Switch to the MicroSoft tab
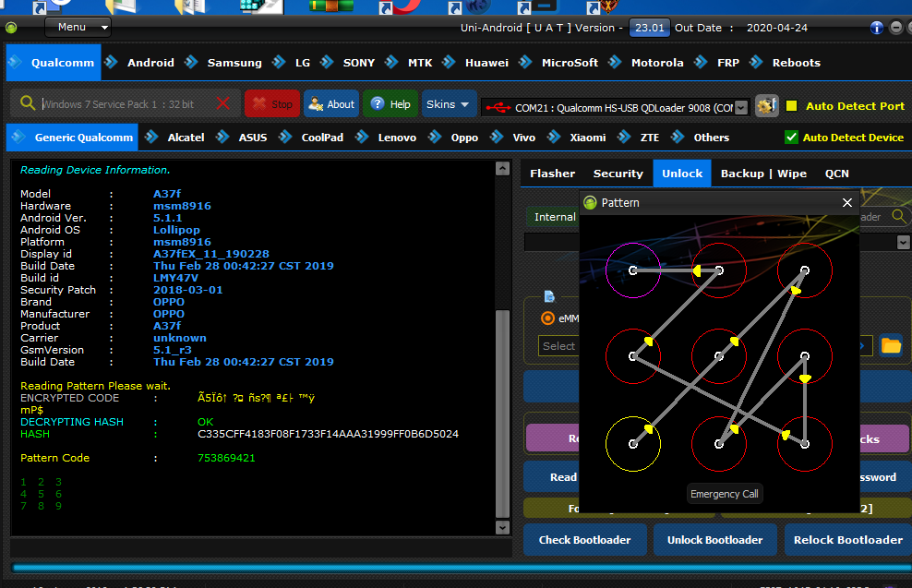 [570, 62]
